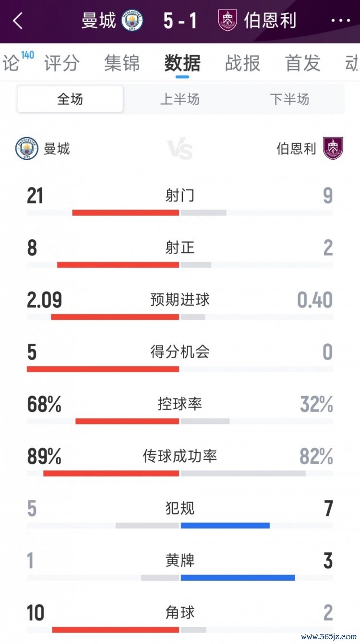360x644 pixels.
Task: Open the comments tab with 140 badge
Action: pos(12,63)
